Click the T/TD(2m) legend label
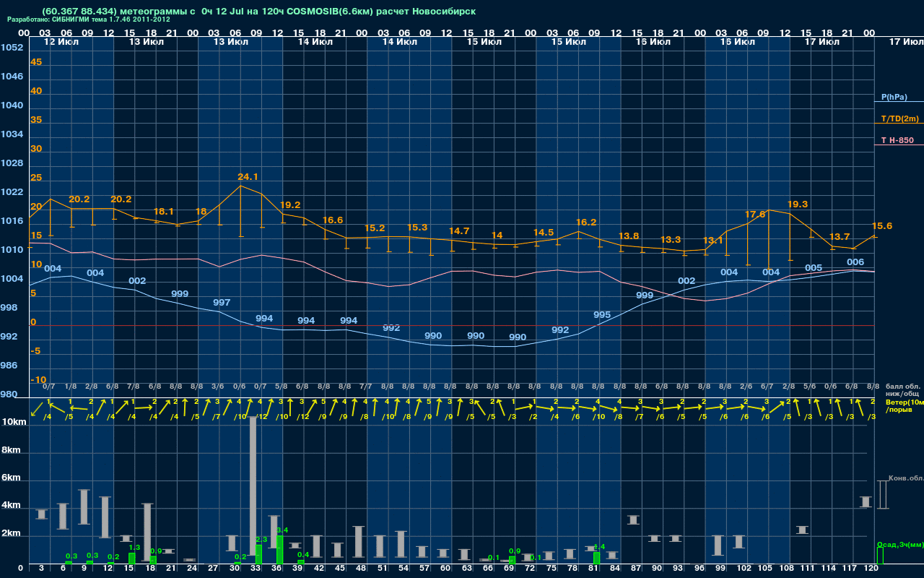The width and height of the screenshot is (924, 578). 900,118
